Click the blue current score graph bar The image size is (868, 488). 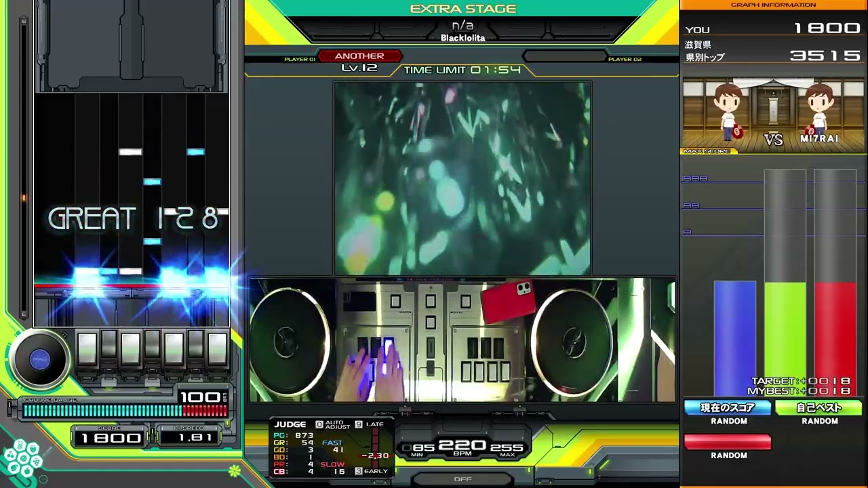[735, 338]
